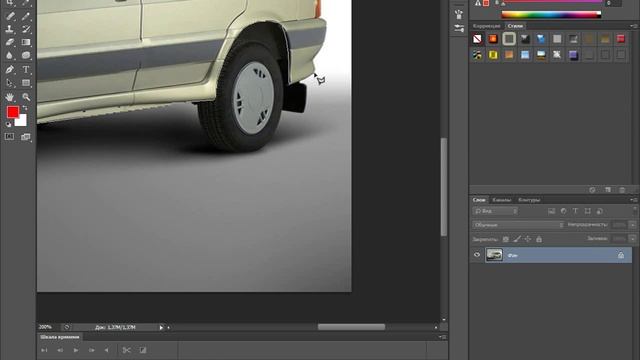
Task: Click the white background color swatch
Action: (22, 122)
